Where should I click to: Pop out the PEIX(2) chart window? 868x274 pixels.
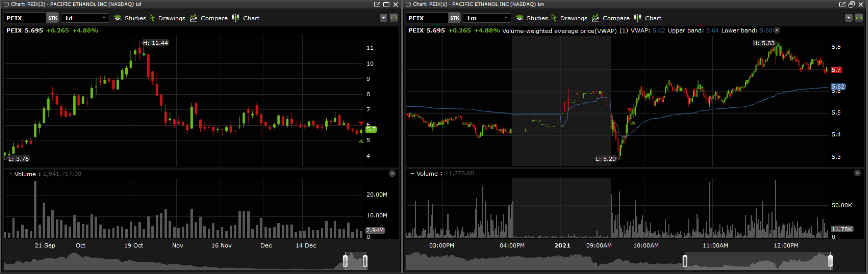click(x=377, y=4)
